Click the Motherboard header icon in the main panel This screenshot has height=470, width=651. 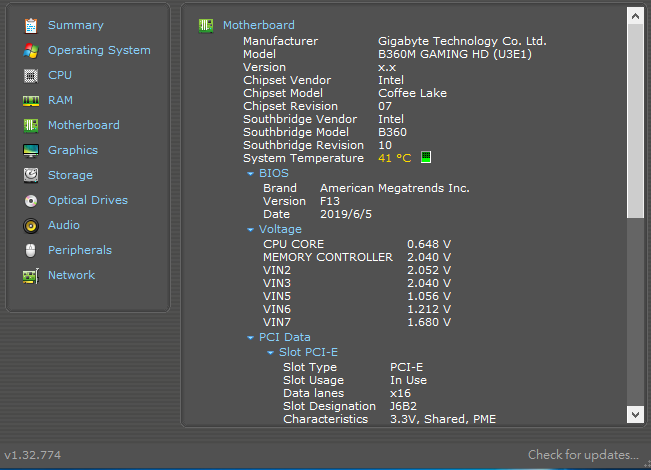point(206,26)
